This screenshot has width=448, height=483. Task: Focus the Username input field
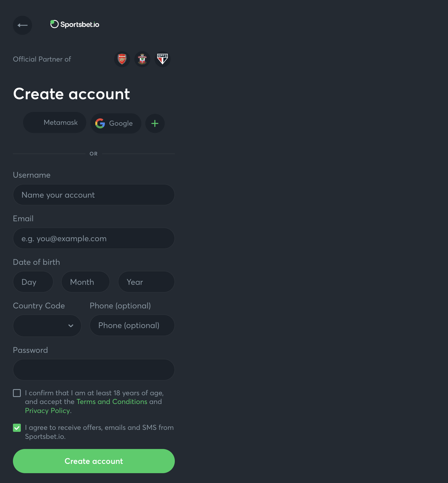point(94,195)
